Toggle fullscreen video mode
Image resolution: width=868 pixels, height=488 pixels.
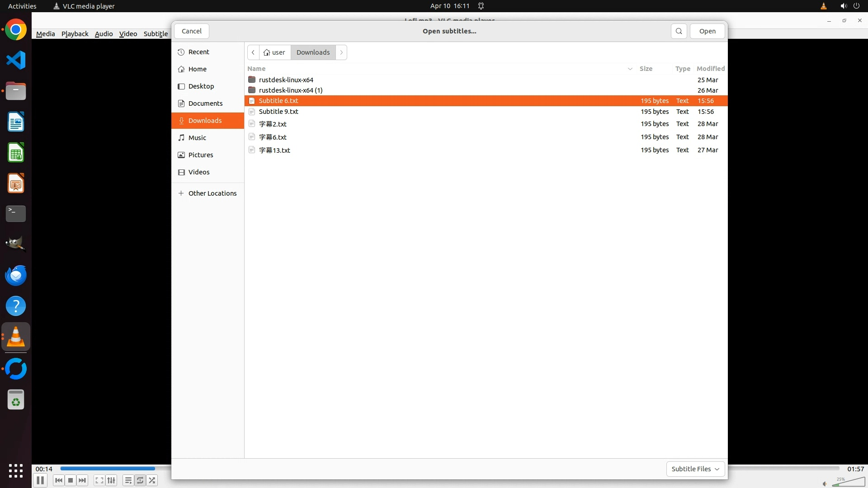[x=99, y=480]
